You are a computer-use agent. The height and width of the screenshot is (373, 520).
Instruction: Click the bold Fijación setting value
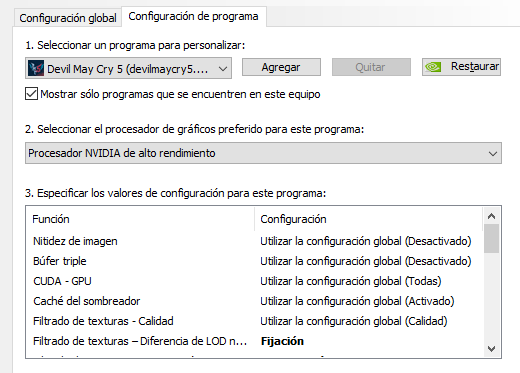[282, 341]
